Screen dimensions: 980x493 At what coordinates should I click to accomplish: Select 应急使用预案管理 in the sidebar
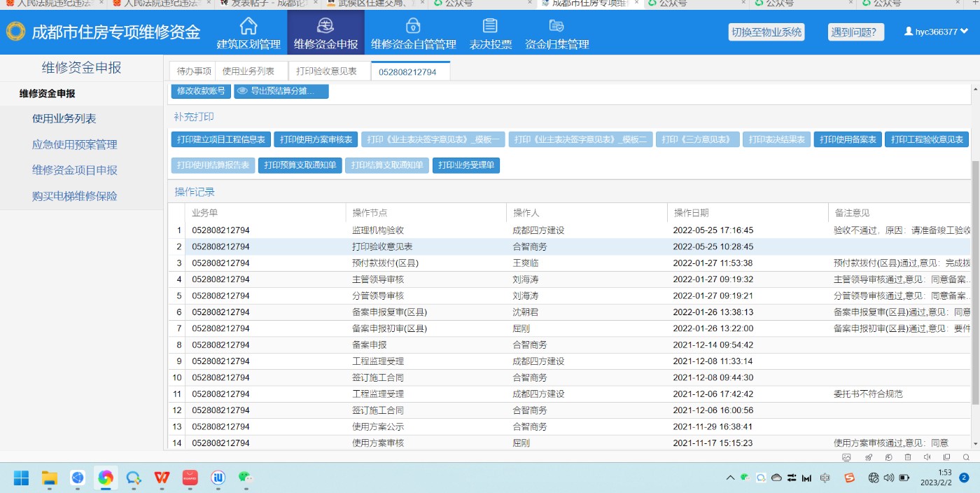[74, 145]
